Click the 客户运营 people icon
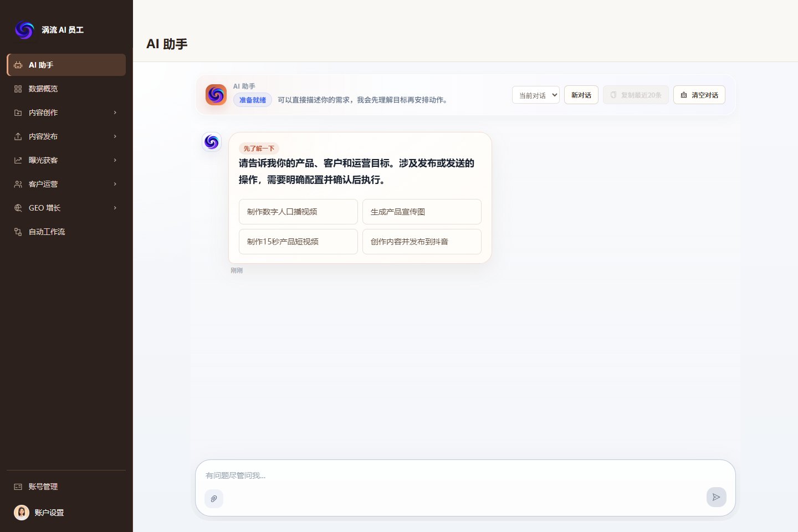 click(x=18, y=184)
